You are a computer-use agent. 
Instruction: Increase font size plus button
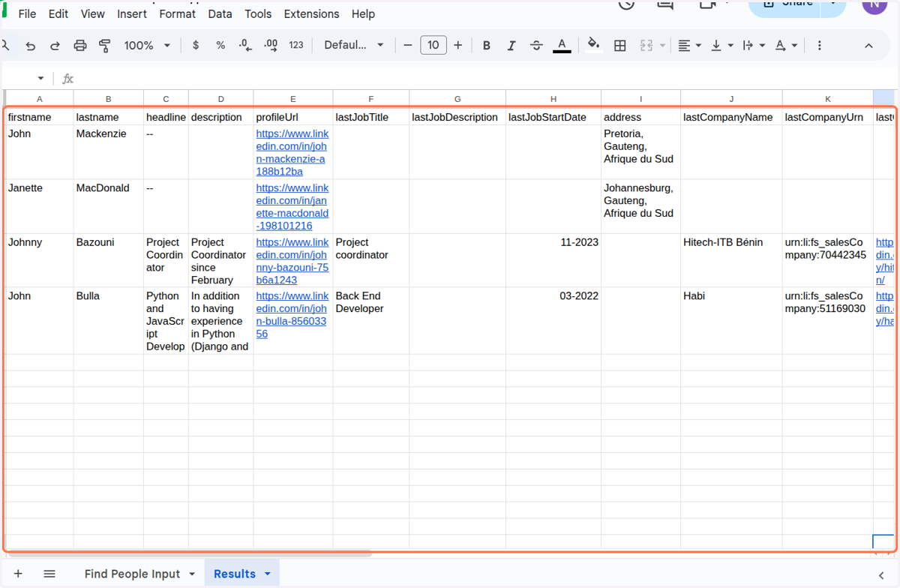458,45
